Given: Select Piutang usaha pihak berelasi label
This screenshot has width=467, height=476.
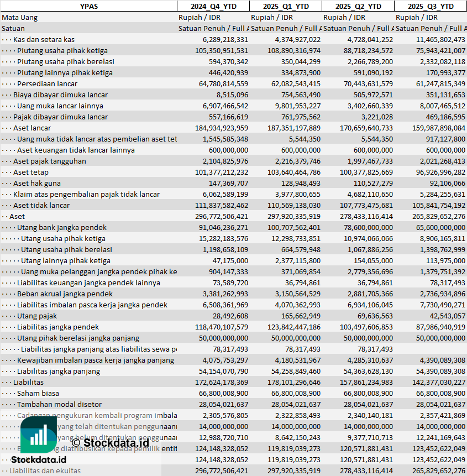Looking at the screenshot, I should (66, 61).
